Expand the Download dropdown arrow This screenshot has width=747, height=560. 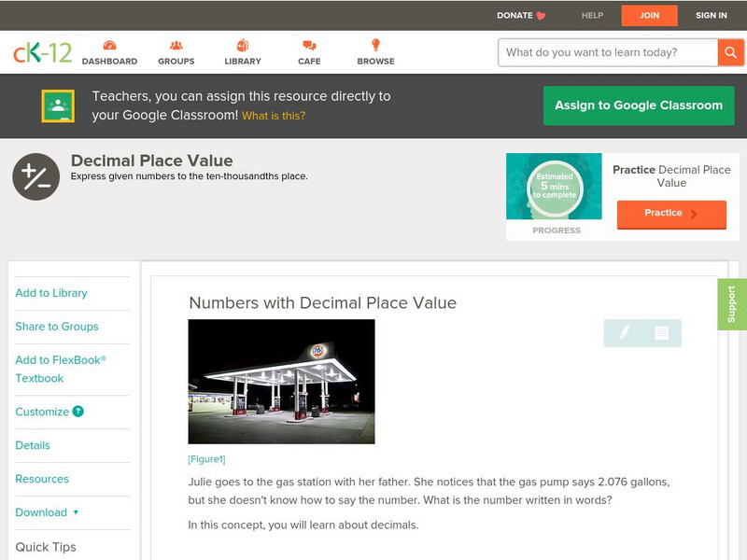pos(76,512)
